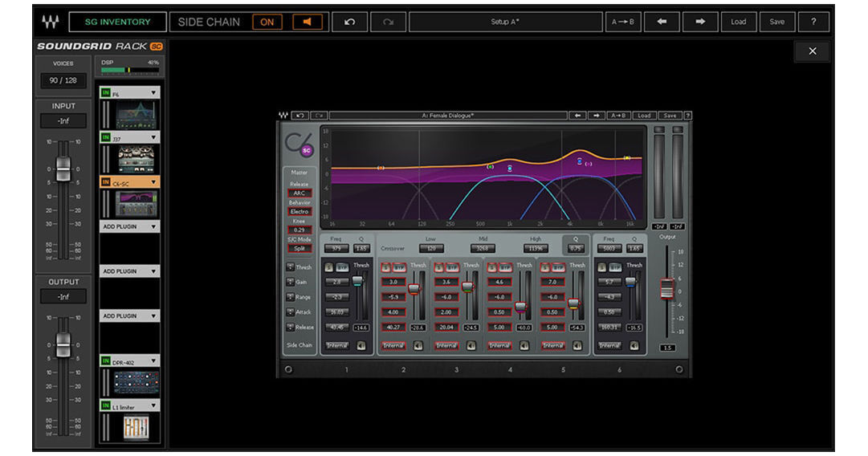Image resolution: width=868 pixels, height=456 pixels.
Task: Open the L1 limiter slot dropdown arrow
Action: pyautogui.click(x=153, y=405)
